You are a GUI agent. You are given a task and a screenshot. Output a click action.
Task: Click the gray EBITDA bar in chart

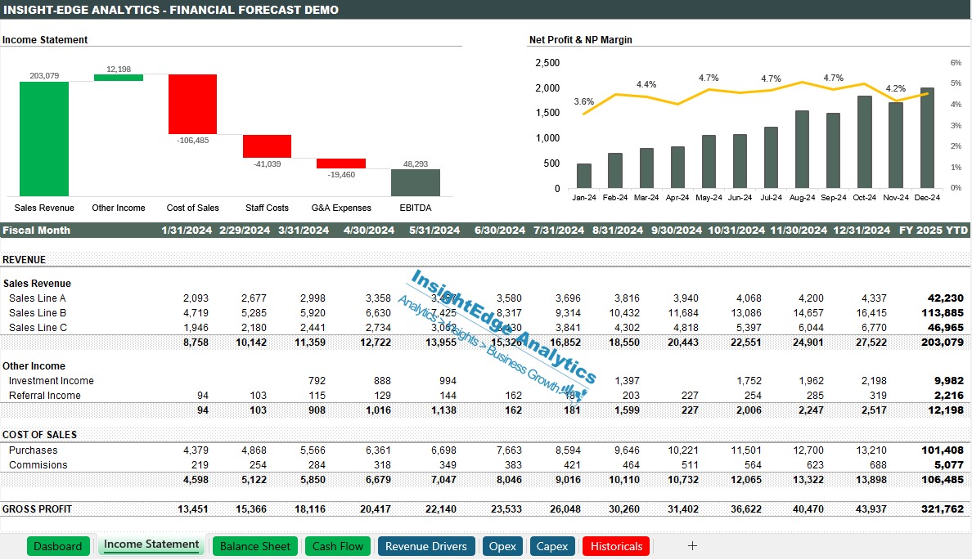[416, 182]
